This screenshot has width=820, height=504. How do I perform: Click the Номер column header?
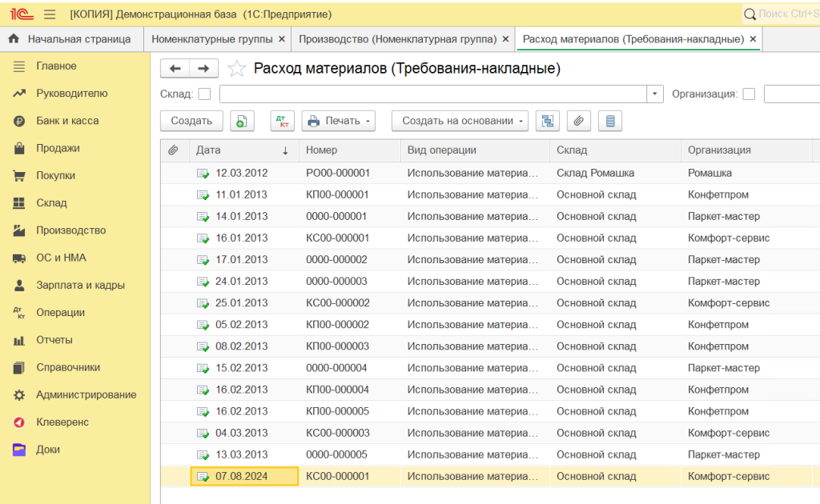(x=350, y=150)
